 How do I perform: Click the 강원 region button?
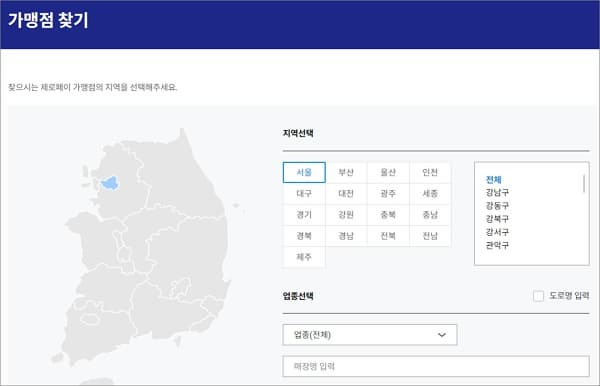click(x=346, y=215)
